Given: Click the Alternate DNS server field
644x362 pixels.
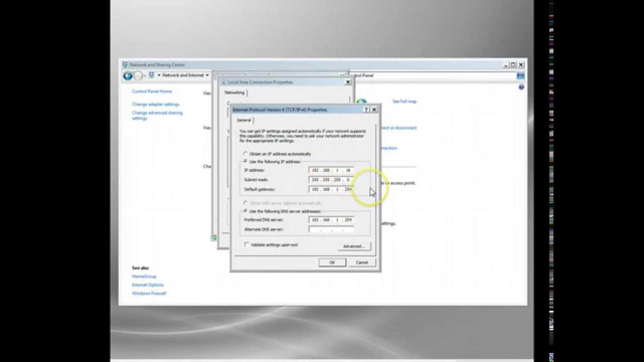Looking at the screenshot, I should [x=331, y=229].
